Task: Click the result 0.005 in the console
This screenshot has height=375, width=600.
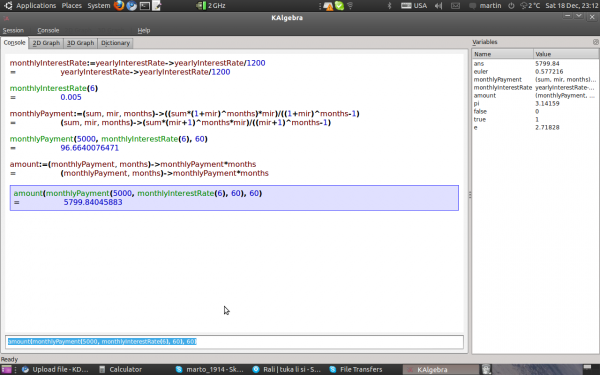Action: click(71, 97)
